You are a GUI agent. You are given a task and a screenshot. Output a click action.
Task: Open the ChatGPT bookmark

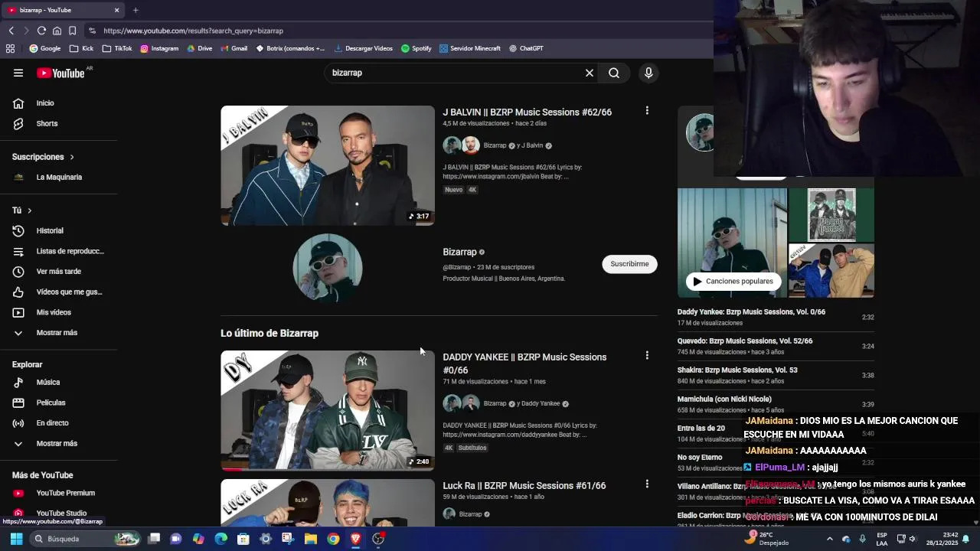[x=526, y=48]
